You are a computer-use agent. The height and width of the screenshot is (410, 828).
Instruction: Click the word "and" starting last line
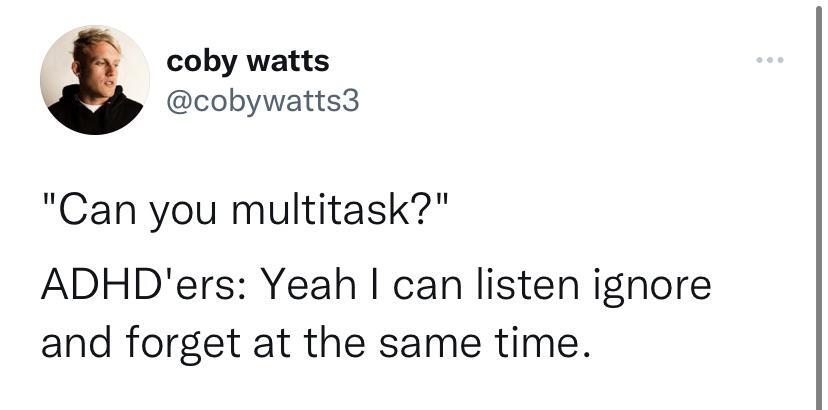(77, 343)
